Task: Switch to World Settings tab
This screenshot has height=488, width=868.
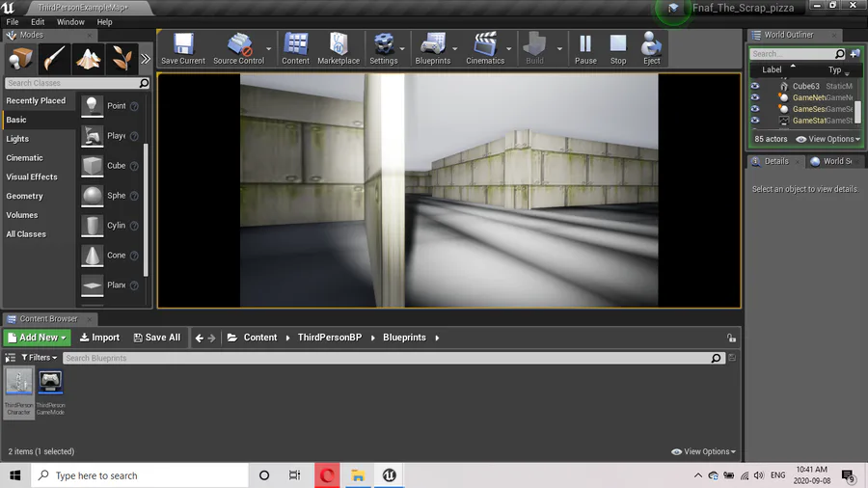Action: click(x=837, y=161)
